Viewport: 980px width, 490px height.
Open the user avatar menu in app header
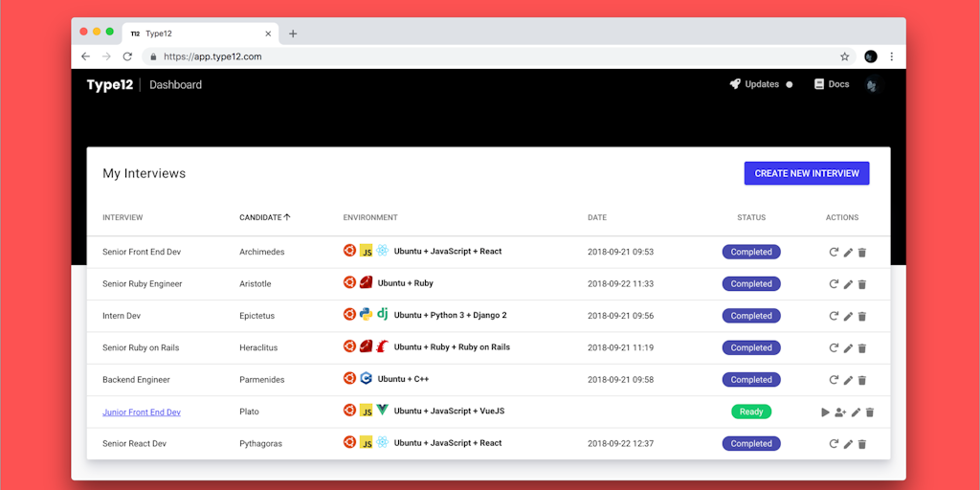pyautogui.click(x=874, y=85)
